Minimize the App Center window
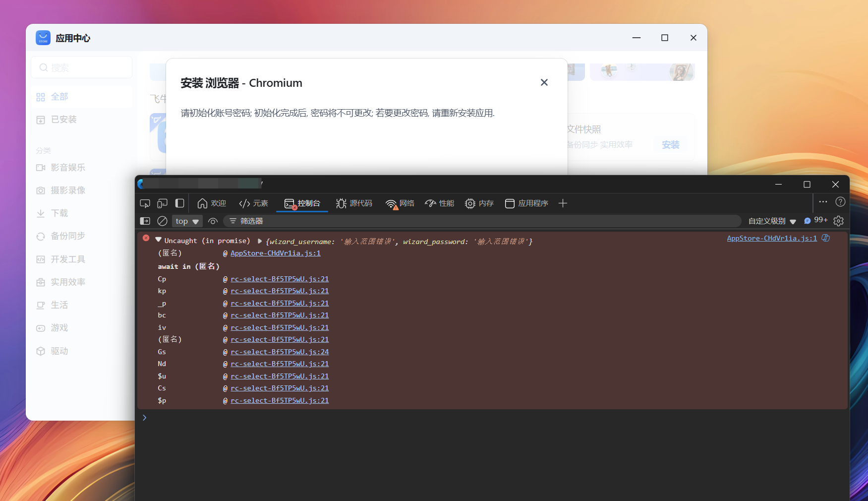The height and width of the screenshot is (501, 868). click(x=637, y=38)
